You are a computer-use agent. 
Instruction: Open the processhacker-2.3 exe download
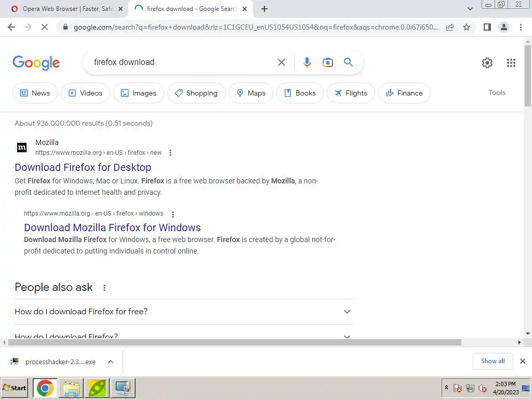[60, 362]
